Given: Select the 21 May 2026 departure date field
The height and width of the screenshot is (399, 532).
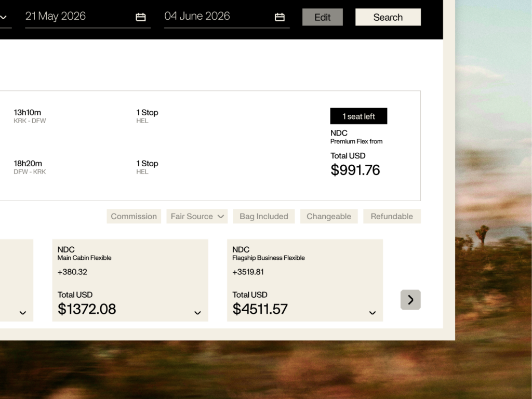Looking at the screenshot, I should (x=88, y=17).
